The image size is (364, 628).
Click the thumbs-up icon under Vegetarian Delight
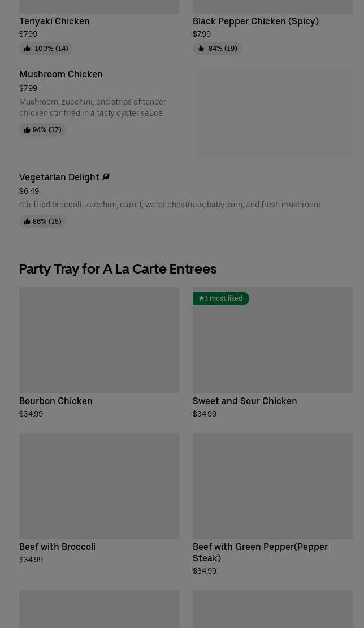click(x=27, y=222)
